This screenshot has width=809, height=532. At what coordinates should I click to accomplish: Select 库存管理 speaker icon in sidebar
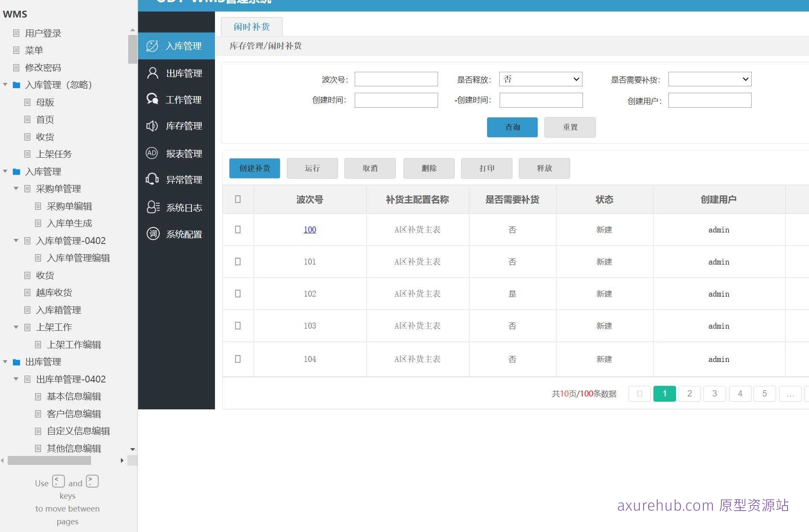[x=177, y=126]
